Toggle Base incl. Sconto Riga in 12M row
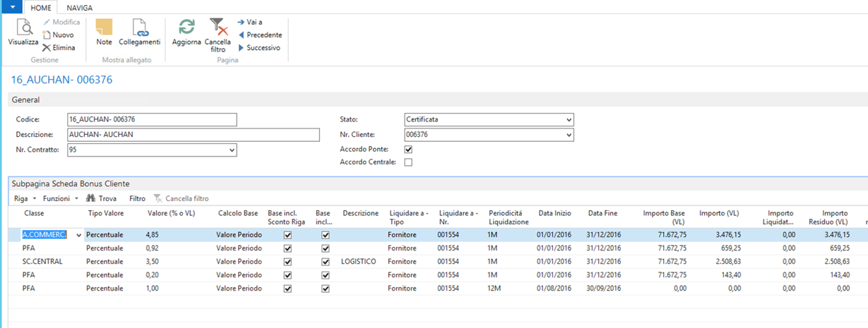This screenshot has height=328, width=868. point(287,288)
